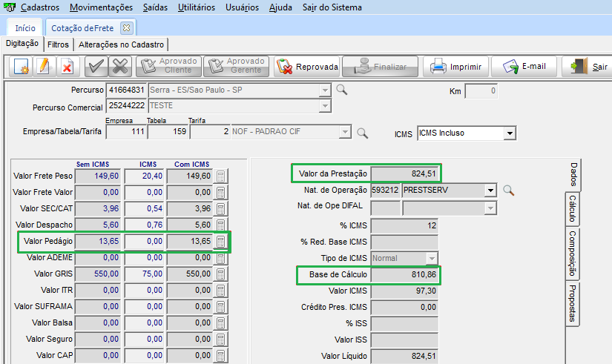Click the cancel X toolbar icon
This screenshot has width=612, height=364.
pyautogui.click(x=119, y=67)
